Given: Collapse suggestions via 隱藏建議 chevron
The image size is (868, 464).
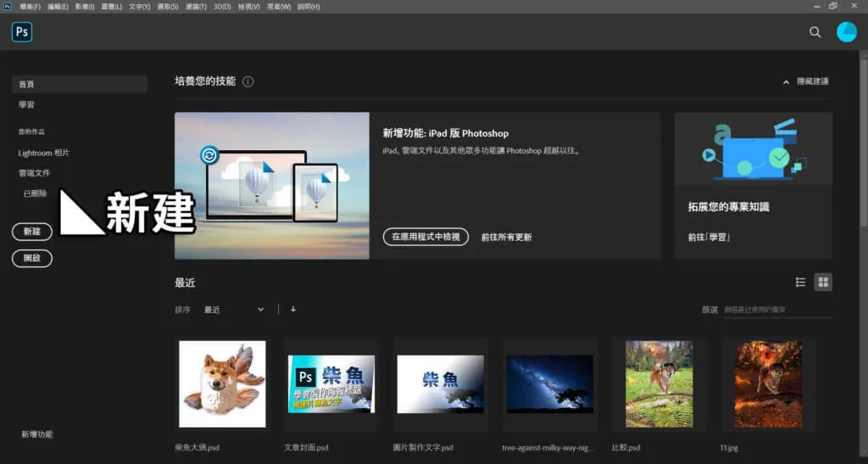Looking at the screenshot, I should 786,82.
